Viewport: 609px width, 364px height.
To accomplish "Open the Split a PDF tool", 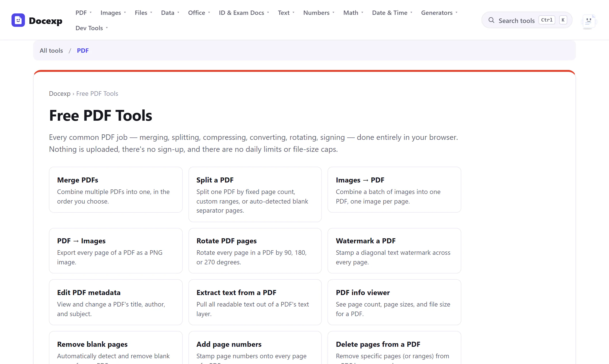I will 255,194.
